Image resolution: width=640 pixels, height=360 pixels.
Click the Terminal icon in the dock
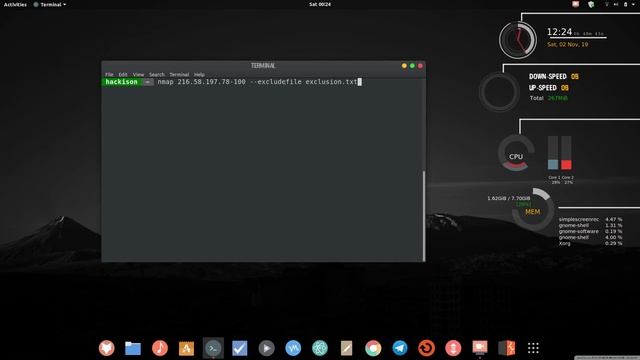(x=213, y=348)
